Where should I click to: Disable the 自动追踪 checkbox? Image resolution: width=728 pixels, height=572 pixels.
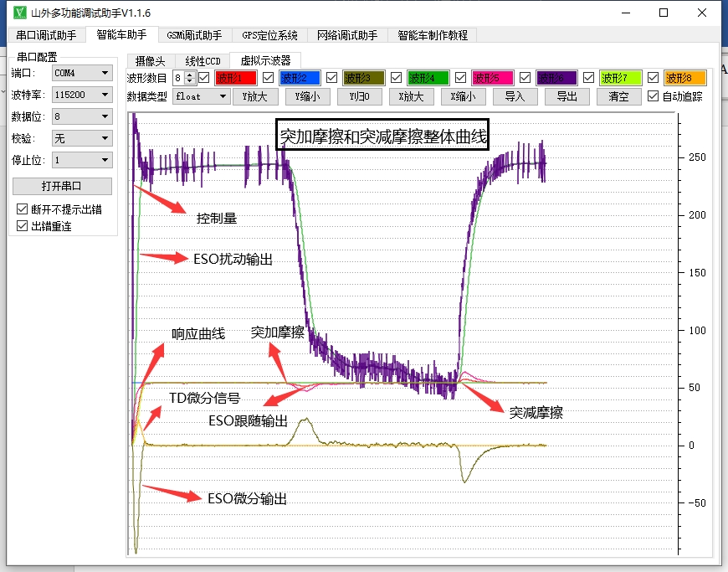(x=653, y=96)
